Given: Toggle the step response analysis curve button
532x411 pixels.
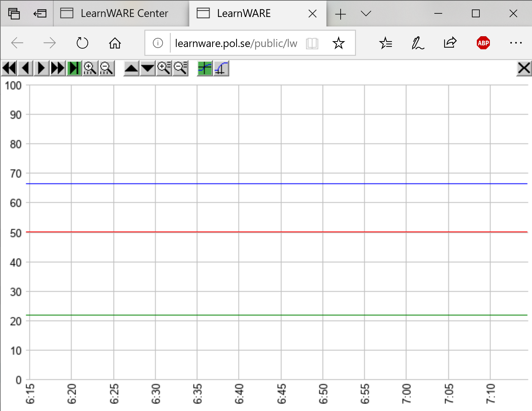Looking at the screenshot, I should point(221,69).
